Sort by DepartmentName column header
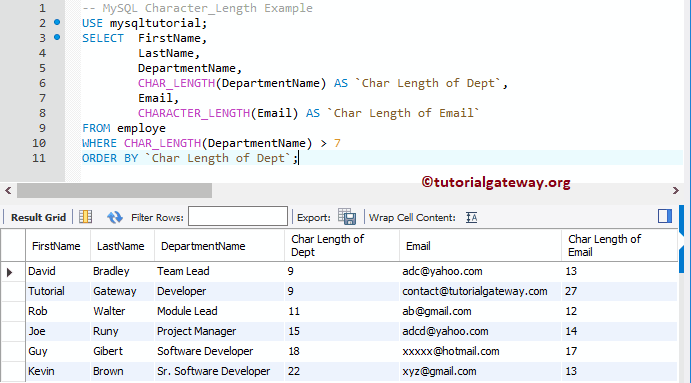 click(219, 245)
